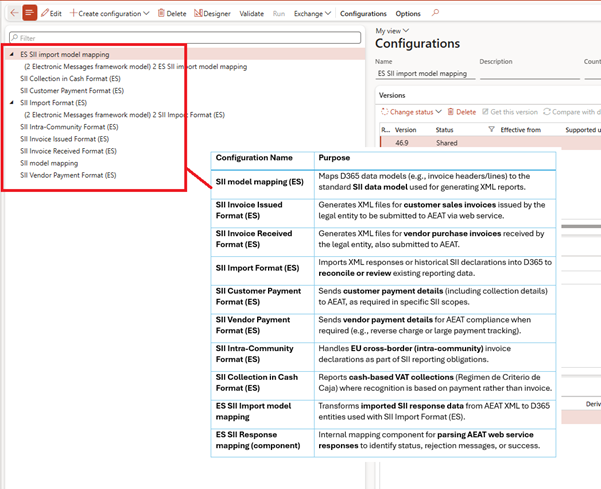Screen dimensions: 601x489
Task: Open the Status column filter icon
Action: (491, 130)
